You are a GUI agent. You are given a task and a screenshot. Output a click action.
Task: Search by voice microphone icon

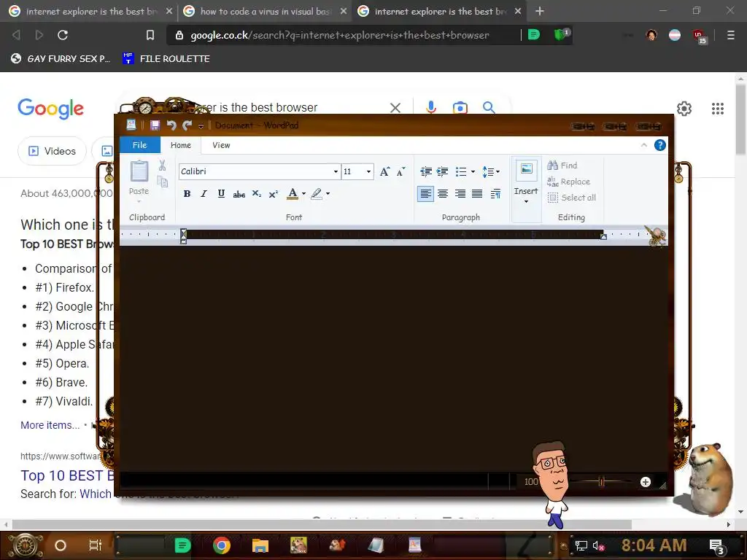click(430, 108)
